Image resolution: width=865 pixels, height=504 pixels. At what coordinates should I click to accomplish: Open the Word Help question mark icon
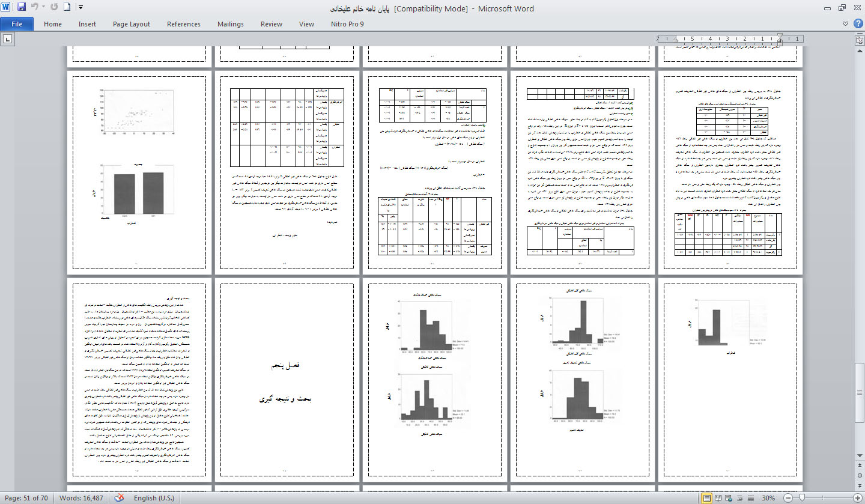click(x=857, y=24)
